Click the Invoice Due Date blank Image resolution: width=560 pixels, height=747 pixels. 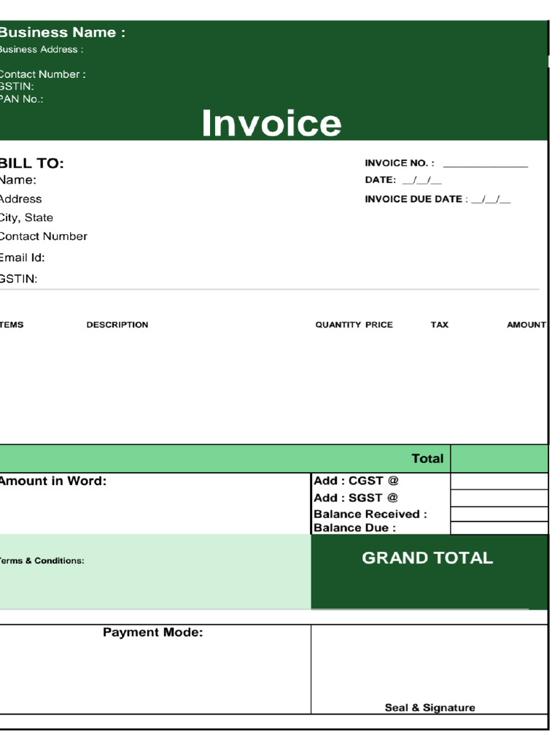coord(491,199)
